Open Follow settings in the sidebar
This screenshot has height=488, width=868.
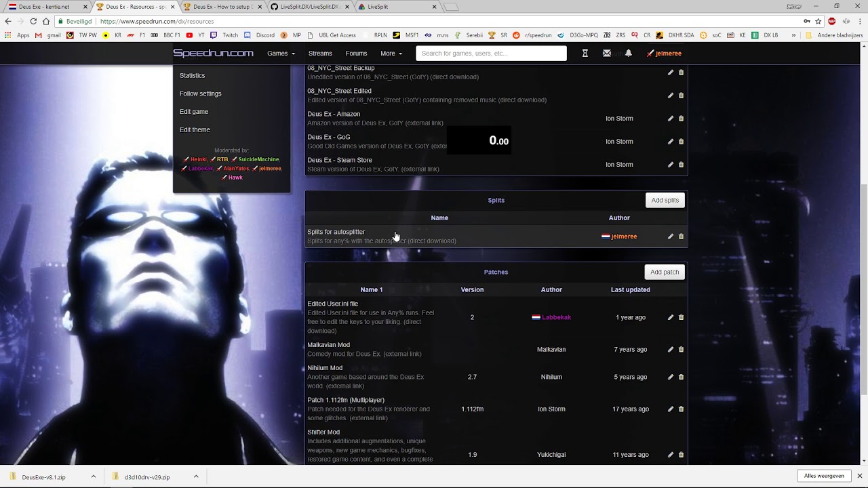200,94
